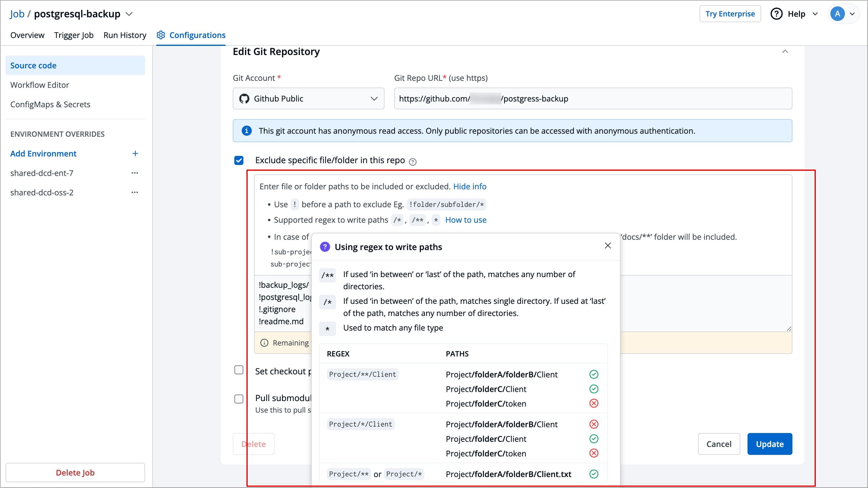Image resolution: width=868 pixels, height=488 pixels.
Task: Expand the postgresql-backup job name dropdown
Action: pyautogui.click(x=129, y=14)
